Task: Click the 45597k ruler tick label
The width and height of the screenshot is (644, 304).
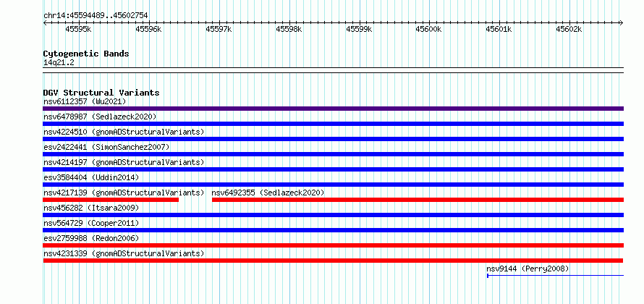Action: click(x=219, y=29)
